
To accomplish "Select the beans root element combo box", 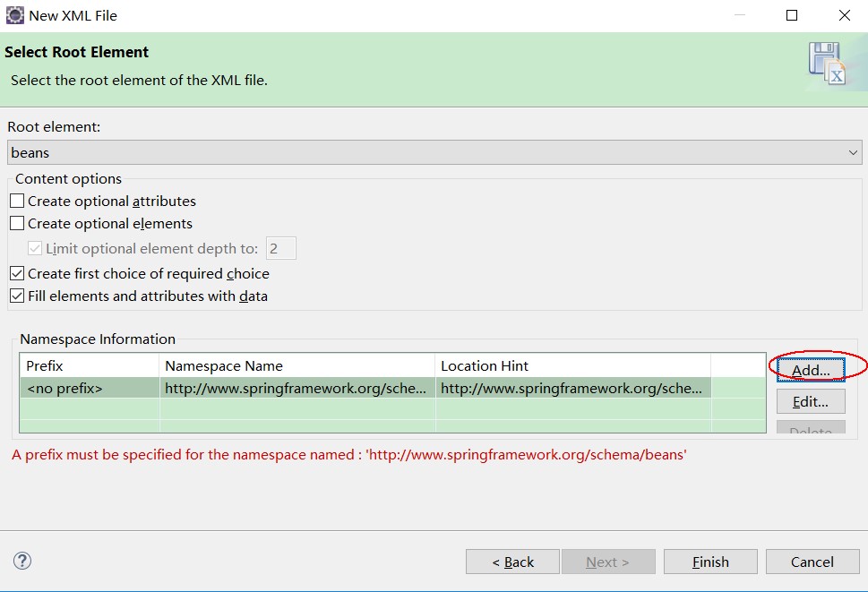I will click(x=434, y=153).
